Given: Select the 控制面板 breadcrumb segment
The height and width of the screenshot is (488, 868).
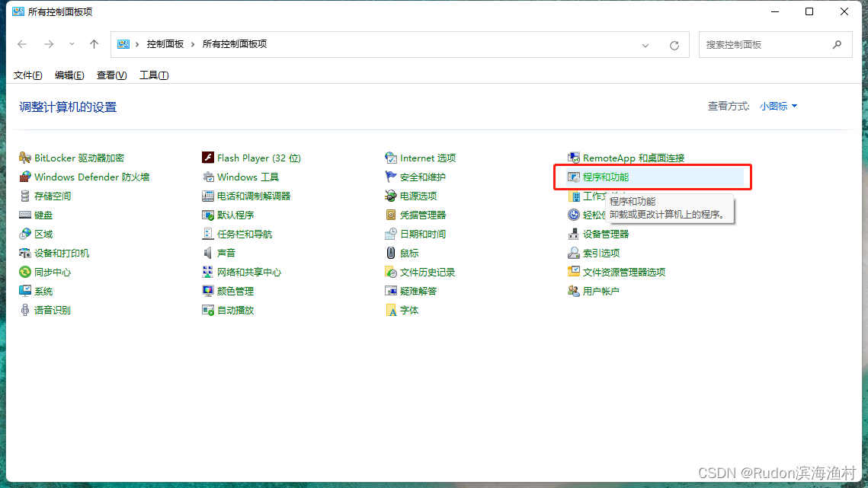Looking at the screenshot, I should pos(165,44).
